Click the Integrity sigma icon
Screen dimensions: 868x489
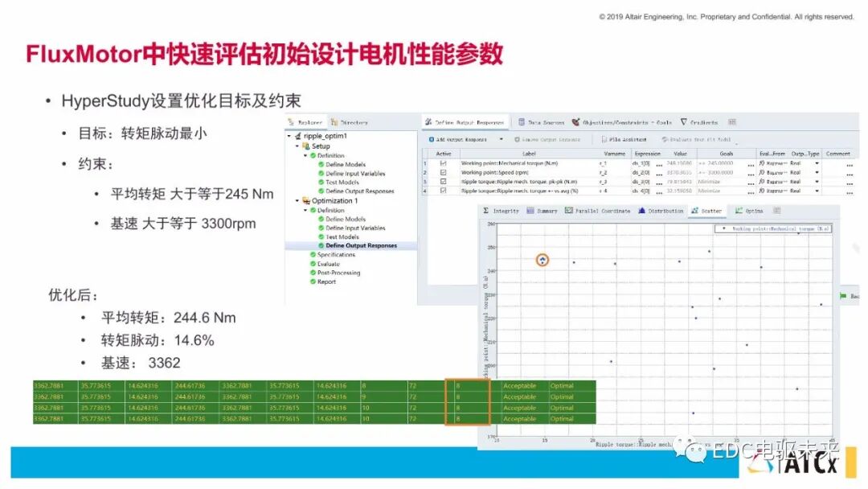point(486,211)
